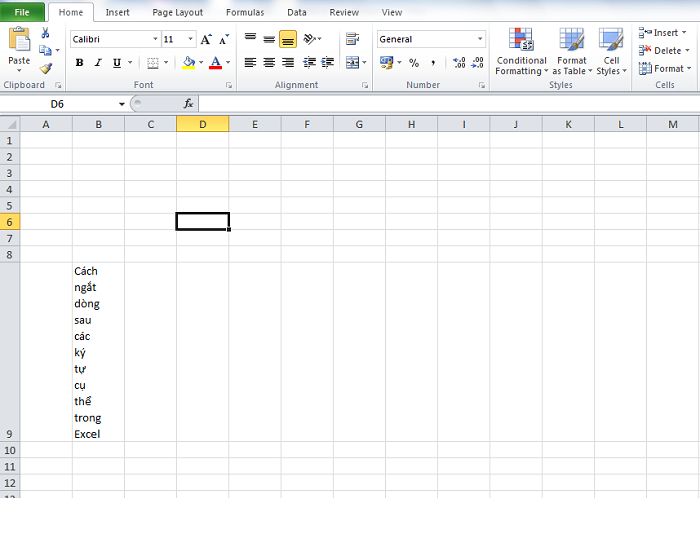Copy selection using the Copy icon
700x534 pixels.
(x=45, y=50)
